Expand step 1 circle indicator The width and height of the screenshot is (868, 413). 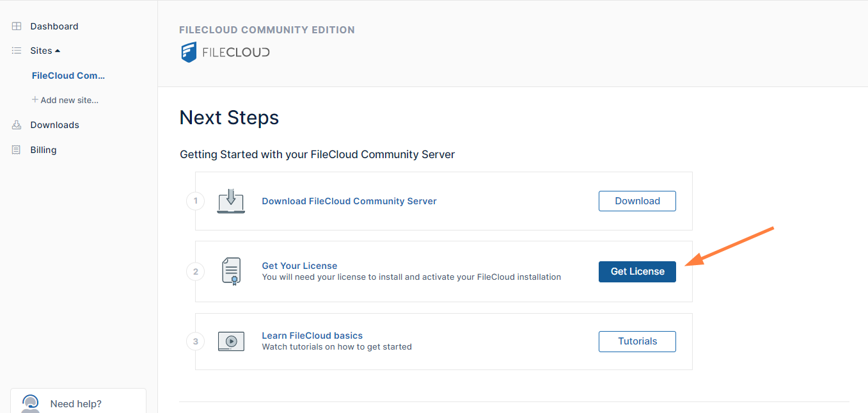coord(195,200)
